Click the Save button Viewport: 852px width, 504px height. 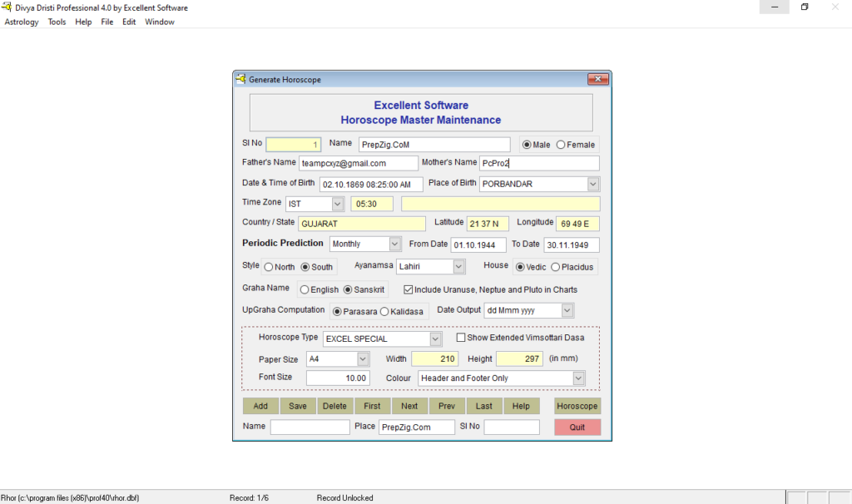click(x=298, y=406)
